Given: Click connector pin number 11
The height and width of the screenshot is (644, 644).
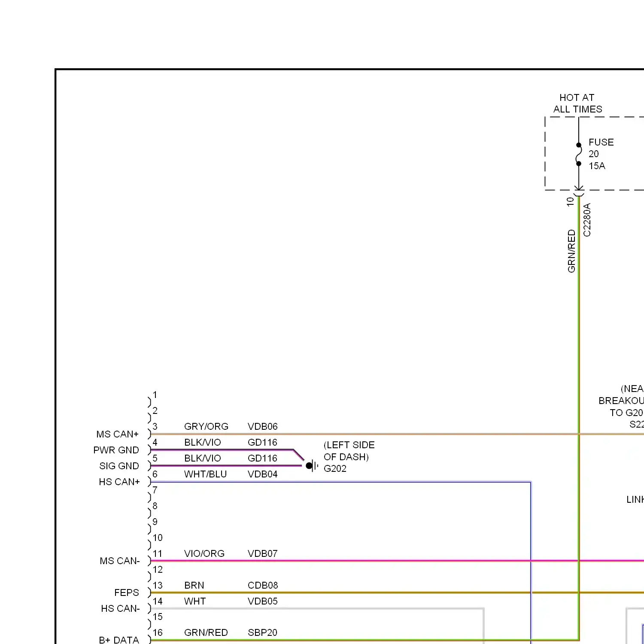Looking at the screenshot, I should coord(158,553).
